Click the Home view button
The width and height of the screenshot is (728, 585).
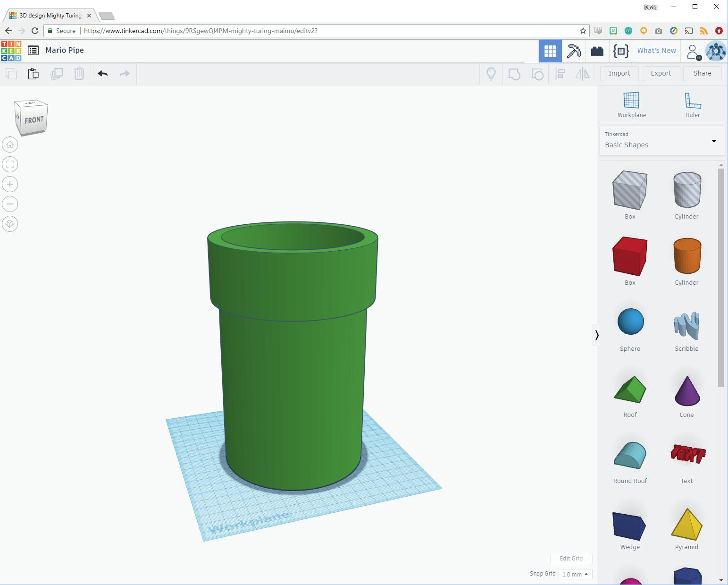coord(10,144)
